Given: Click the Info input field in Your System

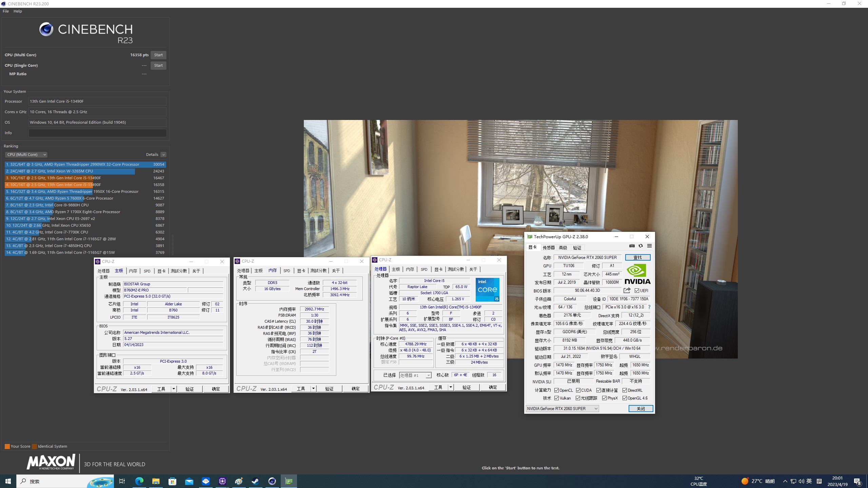Looking at the screenshot, I should coord(98,133).
